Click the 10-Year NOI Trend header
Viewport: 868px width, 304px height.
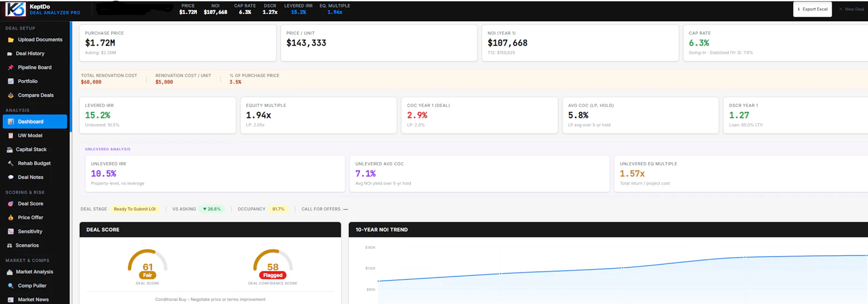[608, 230]
